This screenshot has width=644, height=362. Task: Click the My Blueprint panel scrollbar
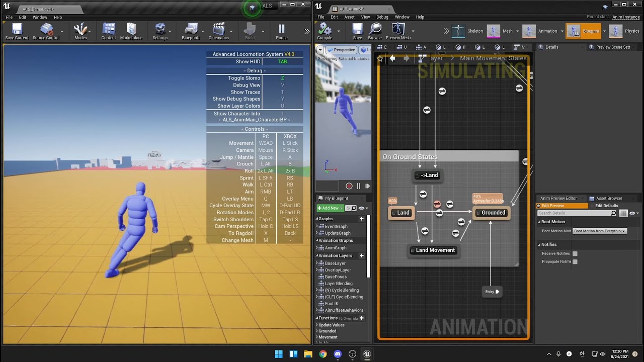pos(369,246)
